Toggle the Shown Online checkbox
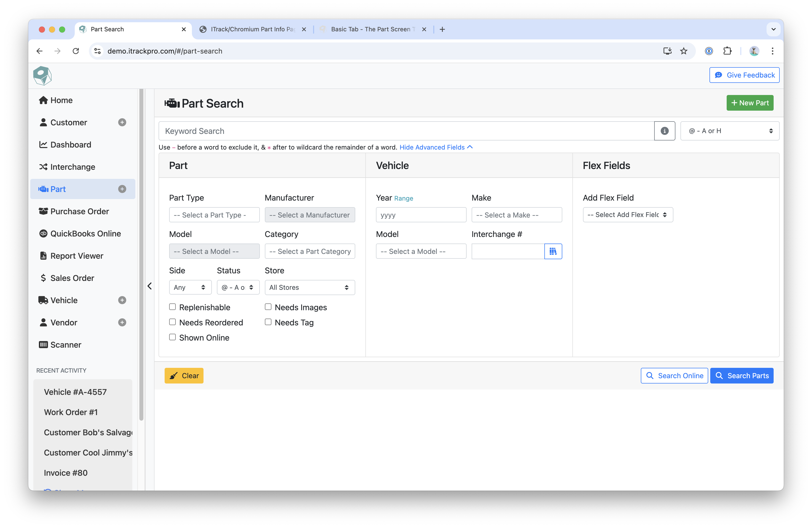Viewport: 812px width, 528px height. click(x=173, y=337)
